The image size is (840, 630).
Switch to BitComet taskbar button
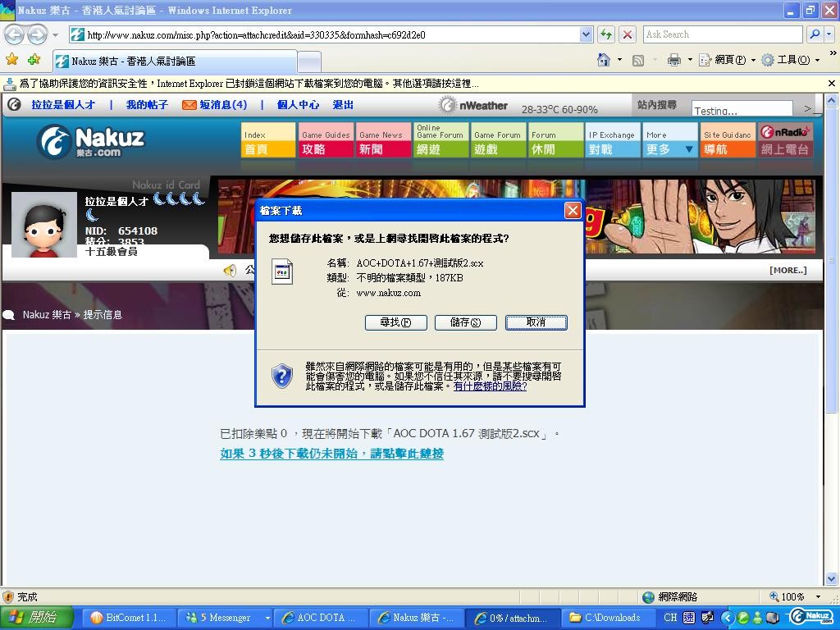pos(129,618)
